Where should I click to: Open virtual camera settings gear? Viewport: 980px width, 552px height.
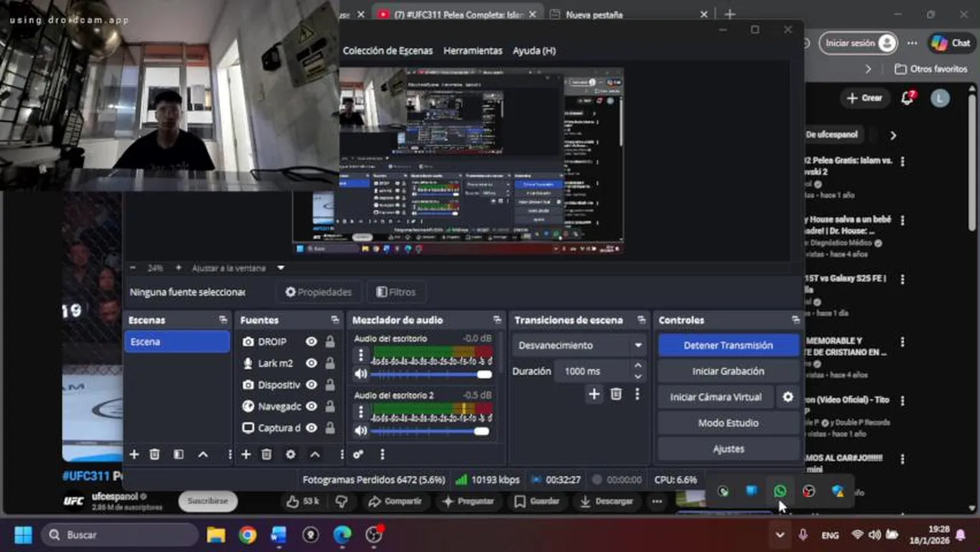788,397
